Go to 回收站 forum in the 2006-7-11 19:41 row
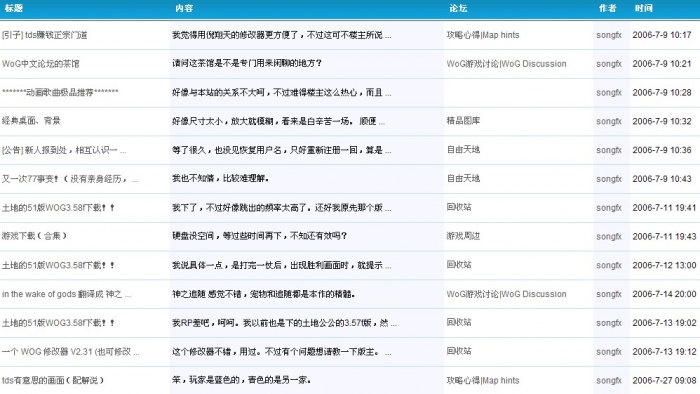700x394 pixels. tap(459, 207)
